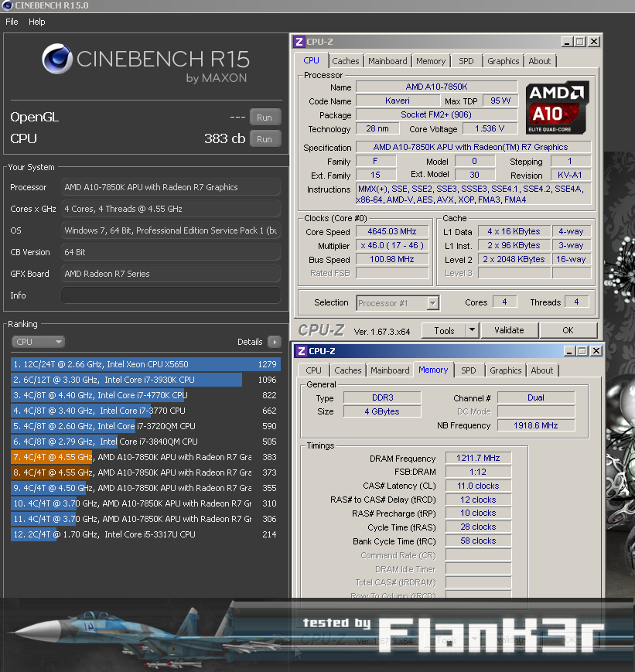The height and width of the screenshot is (672, 635).
Task: Close the upper CPU-Z window
Action: pos(594,42)
